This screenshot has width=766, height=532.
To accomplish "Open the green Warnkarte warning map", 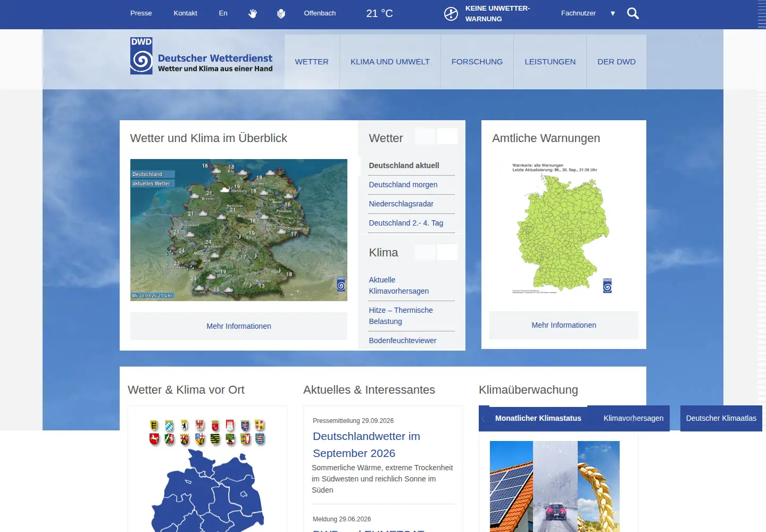I will coord(562,228).
